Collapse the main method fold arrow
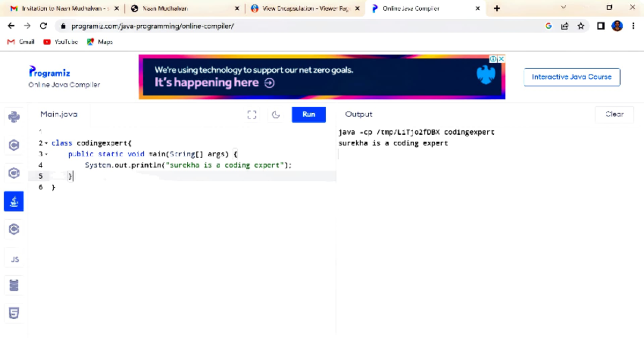The height and width of the screenshot is (338, 644). (46, 155)
